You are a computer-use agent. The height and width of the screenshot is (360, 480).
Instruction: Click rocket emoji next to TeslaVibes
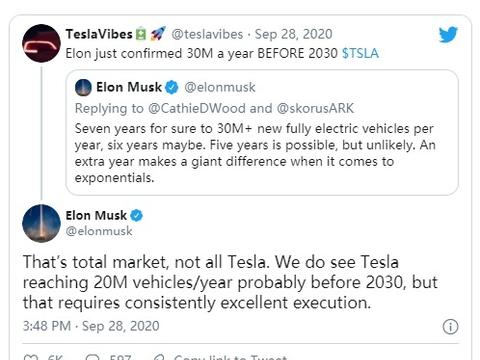(x=158, y=34)
